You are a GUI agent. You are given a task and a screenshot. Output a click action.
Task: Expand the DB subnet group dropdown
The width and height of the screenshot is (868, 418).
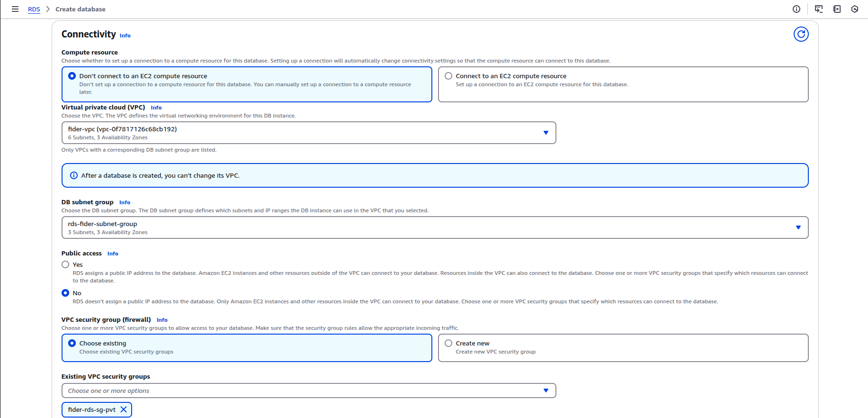(x=434, y=227)
